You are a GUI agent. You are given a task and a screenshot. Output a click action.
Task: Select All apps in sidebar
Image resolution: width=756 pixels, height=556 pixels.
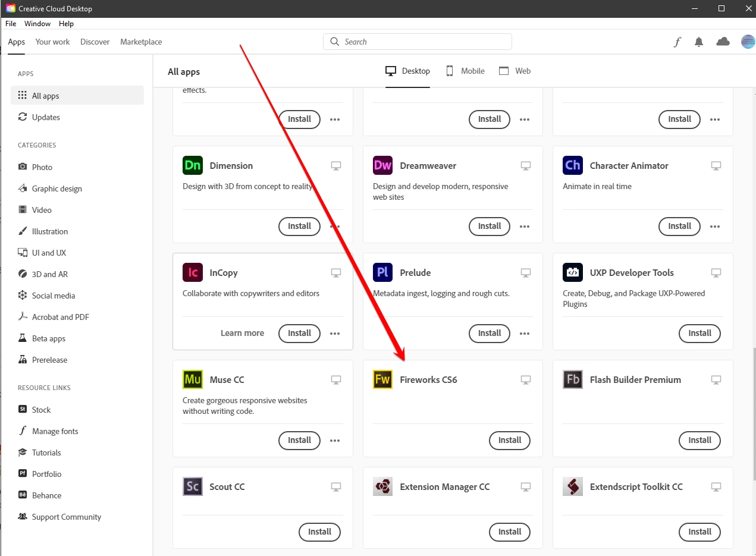[x=77, y=96]
